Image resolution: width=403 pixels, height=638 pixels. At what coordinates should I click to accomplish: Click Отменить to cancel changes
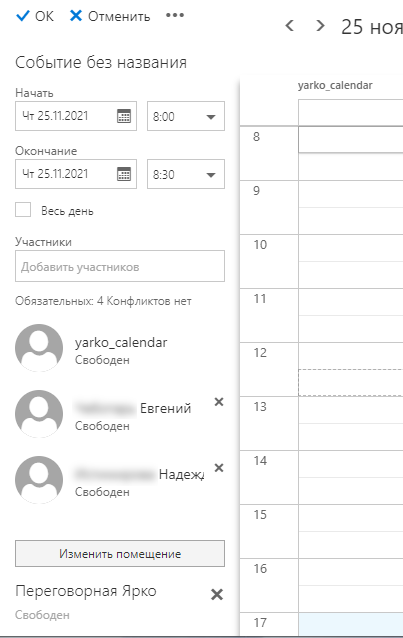pos(110,16)
